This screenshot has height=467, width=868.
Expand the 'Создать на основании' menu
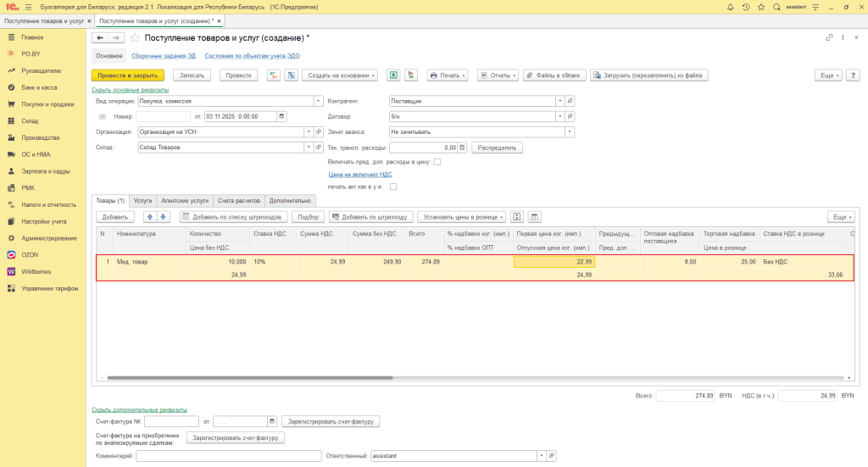(340, 75)
